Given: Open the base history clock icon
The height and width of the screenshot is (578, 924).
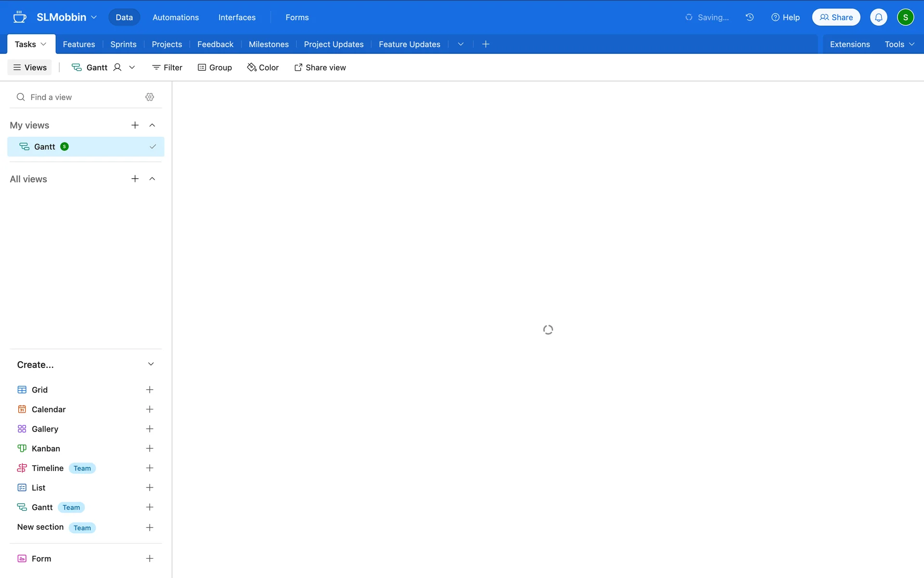Looking at the screenshot, I should pos(749,17).
